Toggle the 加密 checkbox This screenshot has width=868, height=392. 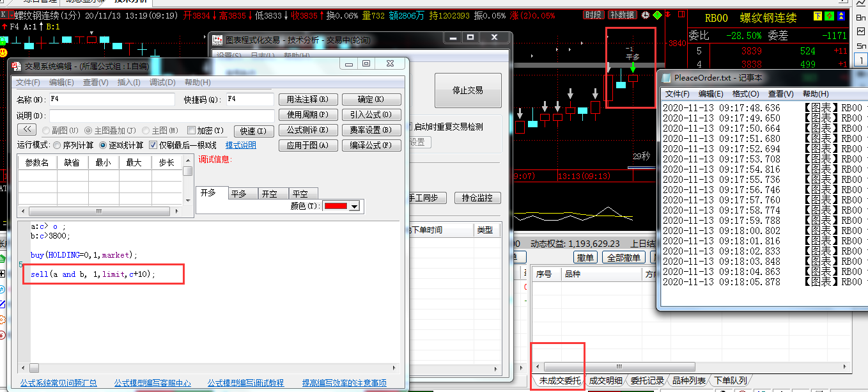[191, 130]
